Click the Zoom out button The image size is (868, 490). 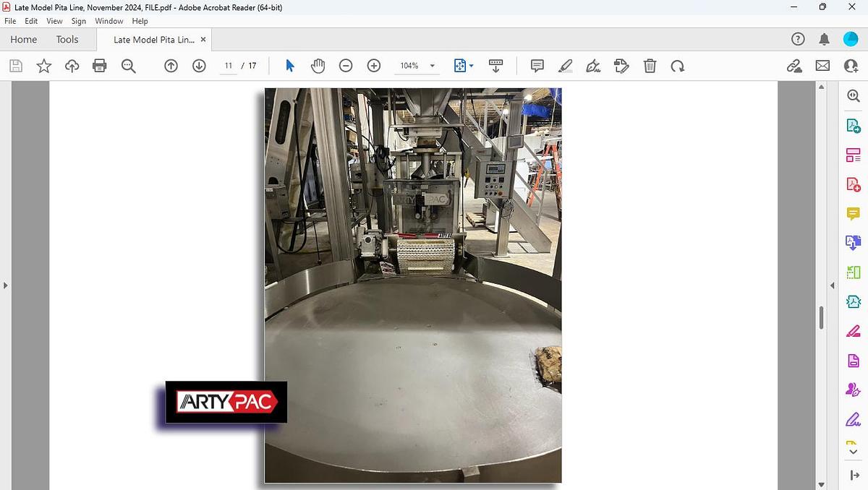pyautogui.click(x=346, y=65)
